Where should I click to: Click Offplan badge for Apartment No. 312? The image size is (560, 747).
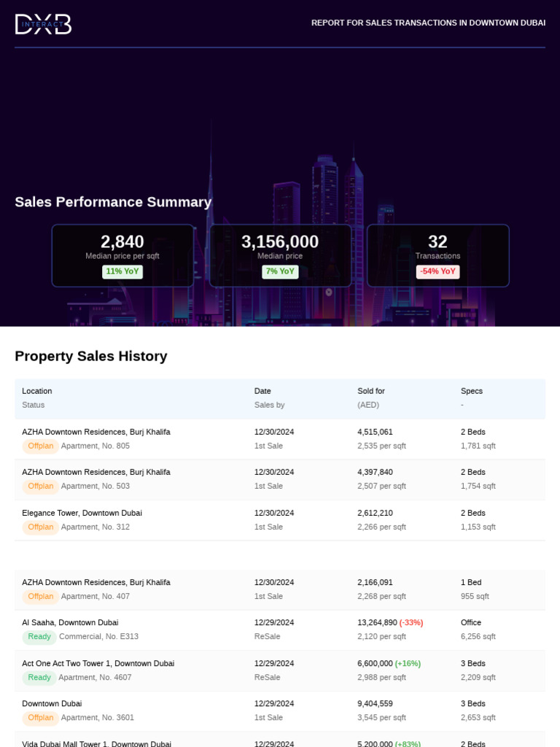point(41,527)
